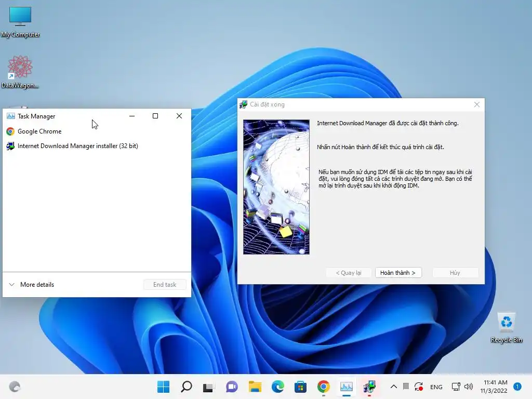The width and height of the screenshot is (532, 399).
Task: Click the update sync tray icon
Action: click(419, 387)
